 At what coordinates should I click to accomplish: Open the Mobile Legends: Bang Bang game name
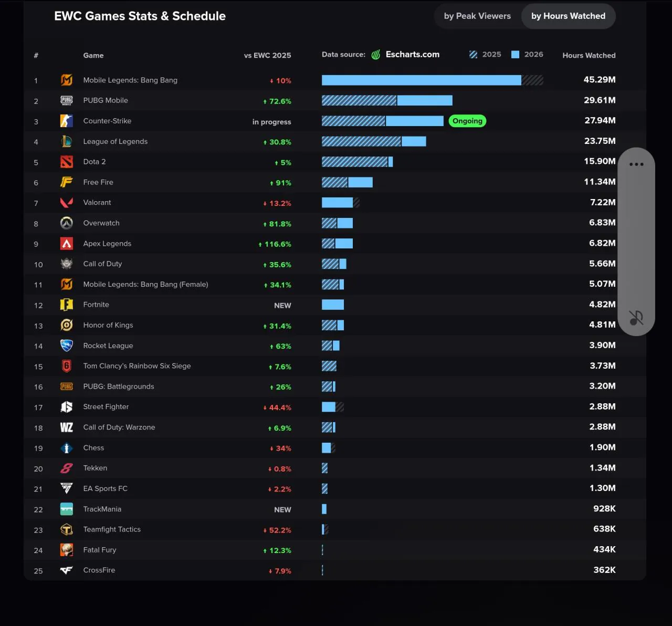tap(130, 80)
